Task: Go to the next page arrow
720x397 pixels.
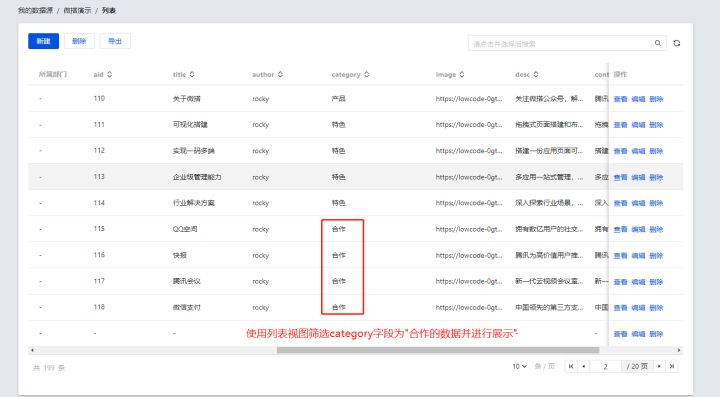Action: coord(659,366)
